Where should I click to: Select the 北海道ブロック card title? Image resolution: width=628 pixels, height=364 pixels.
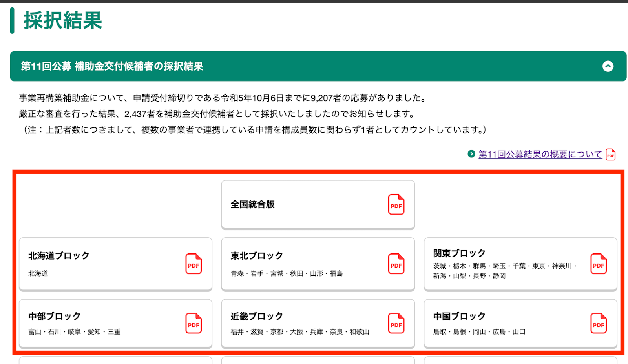(59, 256)
